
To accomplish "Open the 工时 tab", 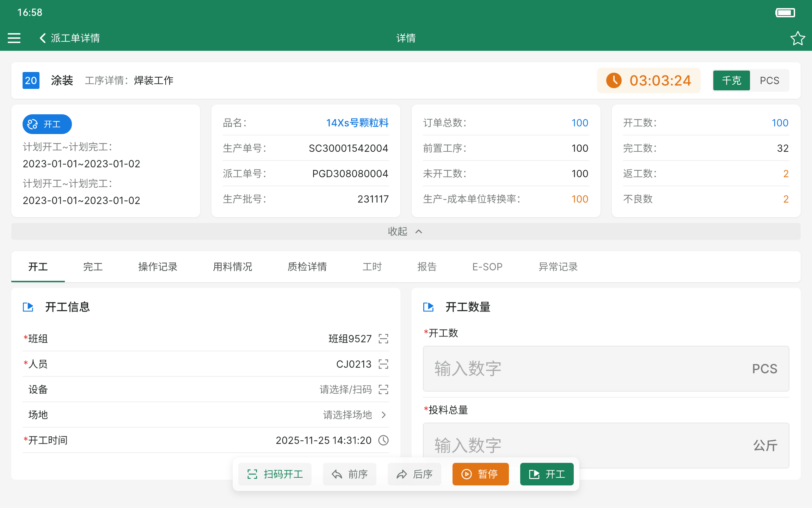I will tap(372, 267).
